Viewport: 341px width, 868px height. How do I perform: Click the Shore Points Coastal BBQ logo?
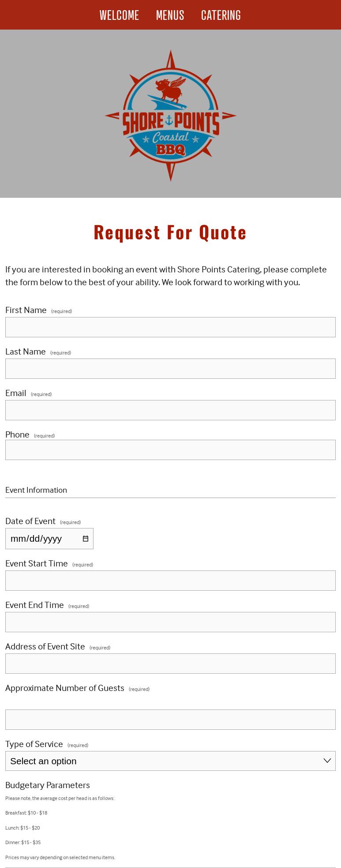coord(170,116)
